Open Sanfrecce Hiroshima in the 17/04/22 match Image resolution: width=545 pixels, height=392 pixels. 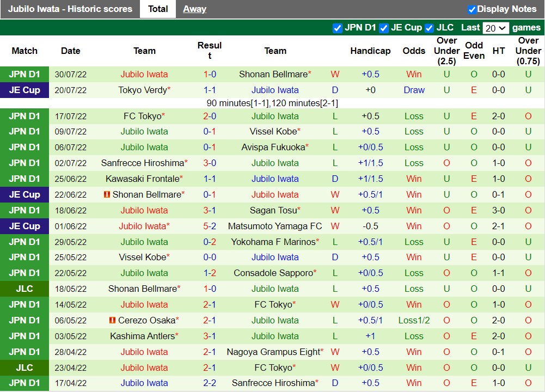click(x=273, y=383)
